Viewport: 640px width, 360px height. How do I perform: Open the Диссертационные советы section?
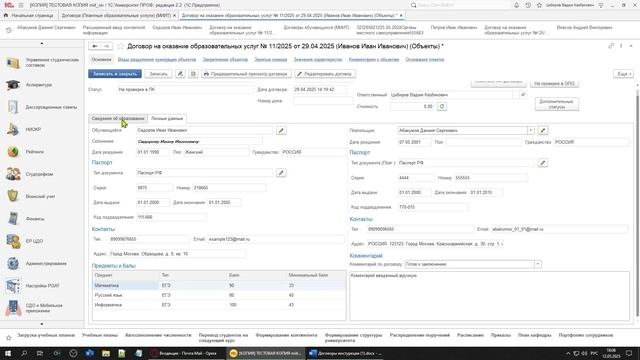pyautogui.click(x=51, y=107)
